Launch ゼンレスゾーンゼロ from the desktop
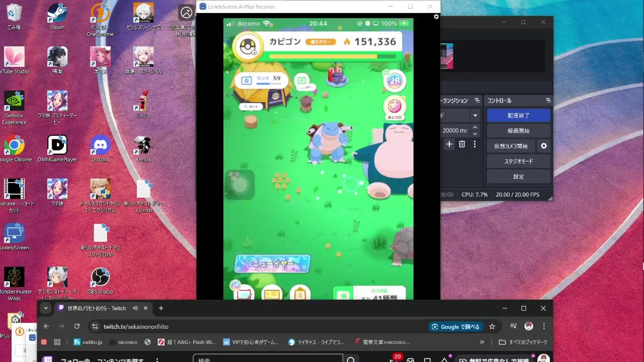The image size is (644, 362). point(143,17)
